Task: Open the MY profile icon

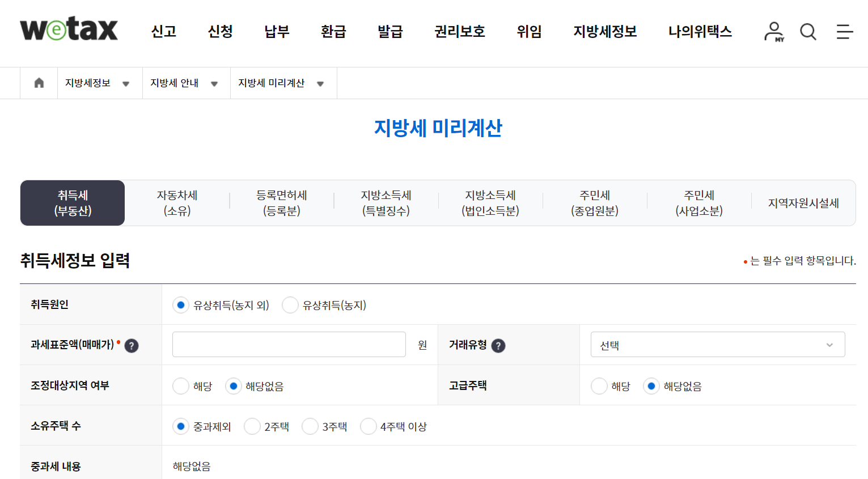Action: [773, 32]
